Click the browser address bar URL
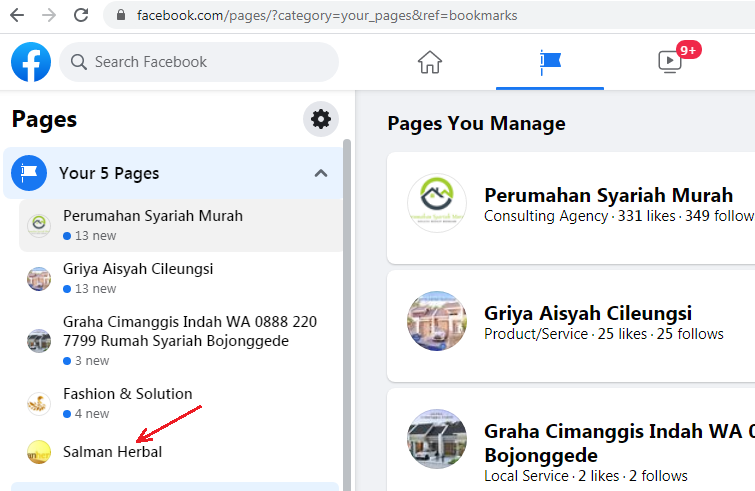This screenshot has width=755, height=491. (x=327, y=15)
